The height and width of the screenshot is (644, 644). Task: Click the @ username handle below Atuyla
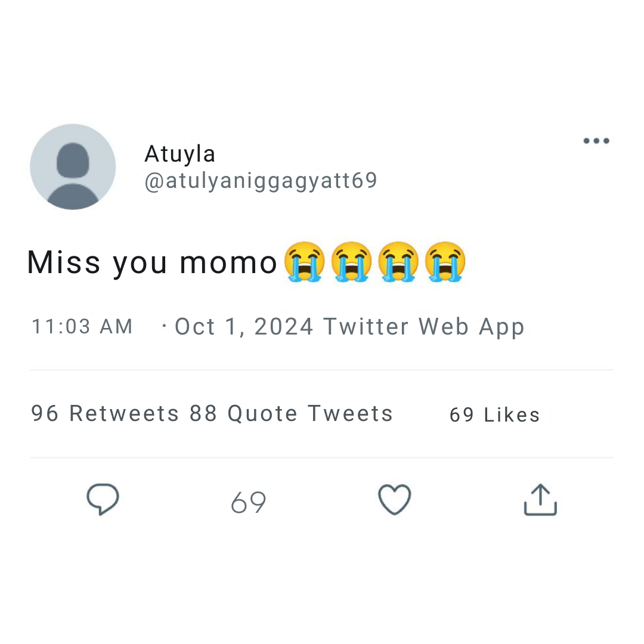click(x=261, y=181)
